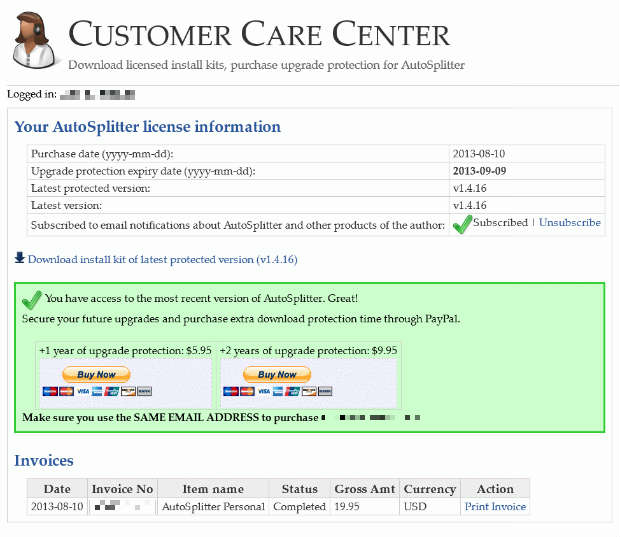Click the Invoices heading
620x537 pixels.
(44, 461)
